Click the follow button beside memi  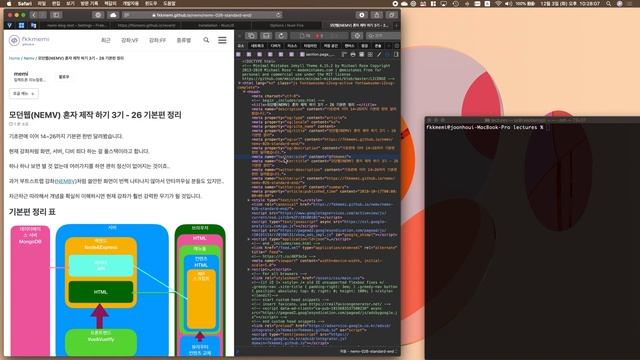click(x=64, y=77)
